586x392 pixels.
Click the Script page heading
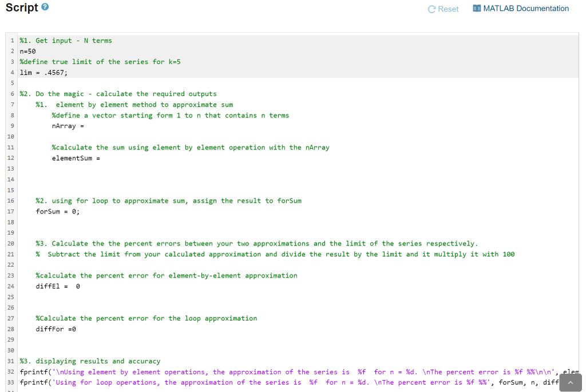coord(21,7)
